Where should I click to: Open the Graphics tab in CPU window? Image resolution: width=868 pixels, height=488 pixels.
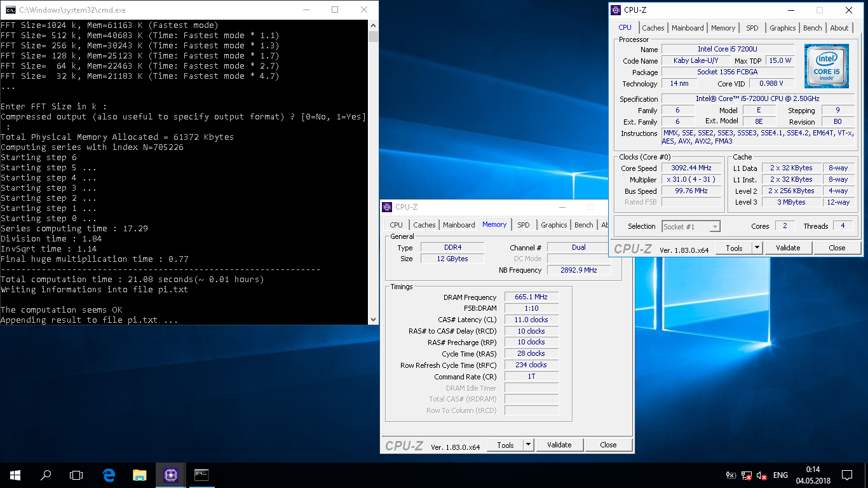(x=782, y=28)
